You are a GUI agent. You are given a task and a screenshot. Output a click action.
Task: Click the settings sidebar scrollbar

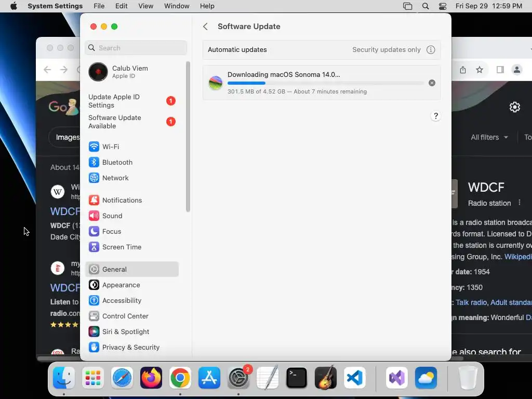pyautogui.click(x=188, y=137)
